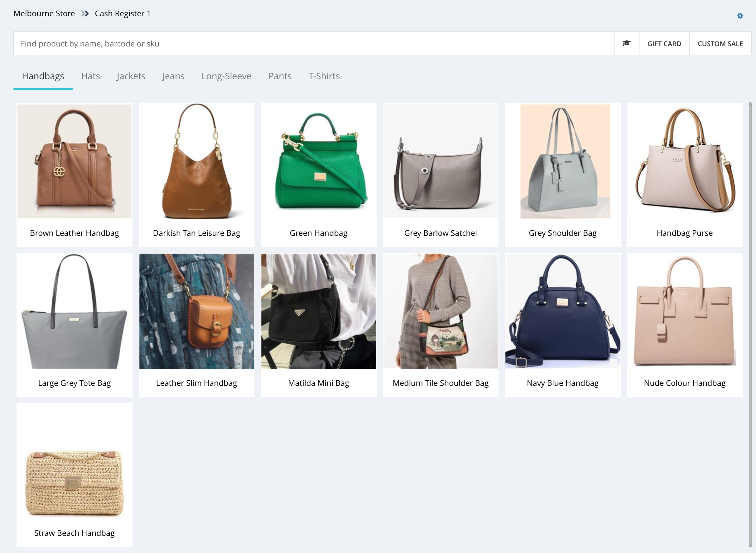The height and width of the screenshot is (553, 756).
Task: Focus the product search field
Action: pyautogui.click(x=314, y=44)
